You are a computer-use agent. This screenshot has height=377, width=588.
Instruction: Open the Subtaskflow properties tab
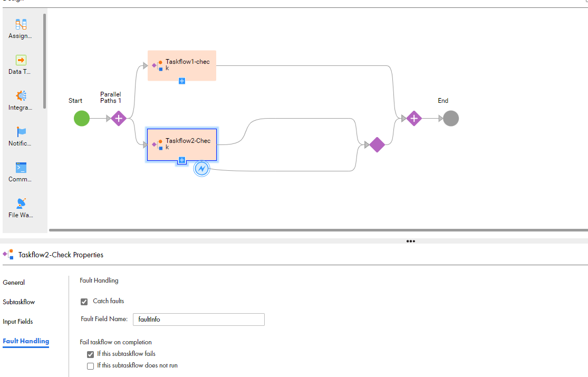click(x=19, y=302)
